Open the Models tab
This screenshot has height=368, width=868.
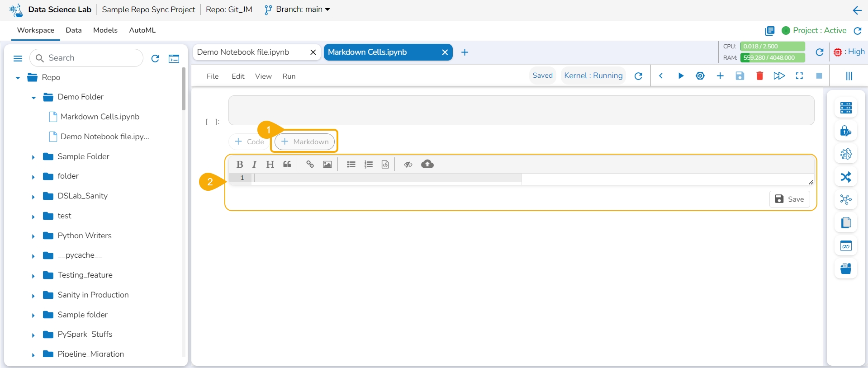(x=105, y=30)
